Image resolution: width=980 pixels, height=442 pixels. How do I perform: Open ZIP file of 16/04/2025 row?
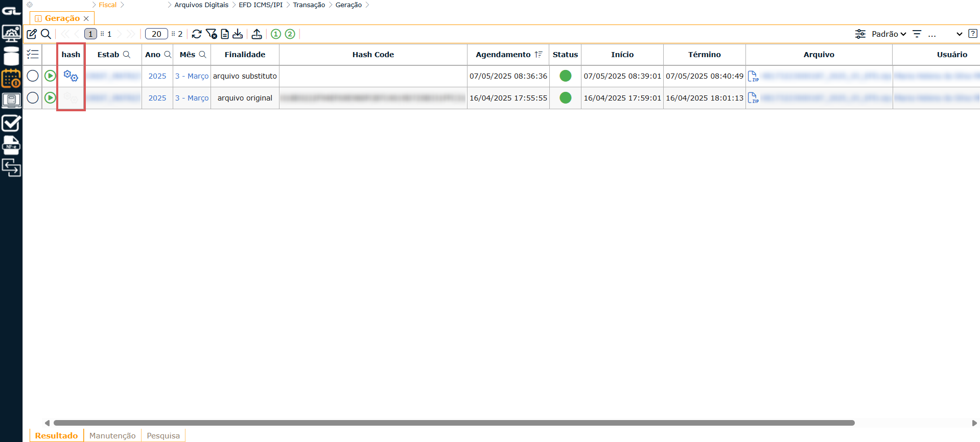753,97
